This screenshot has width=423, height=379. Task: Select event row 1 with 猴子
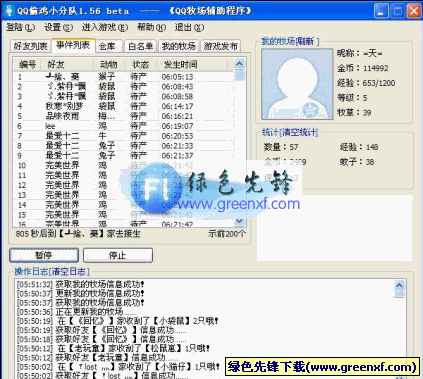coord(123,77)
